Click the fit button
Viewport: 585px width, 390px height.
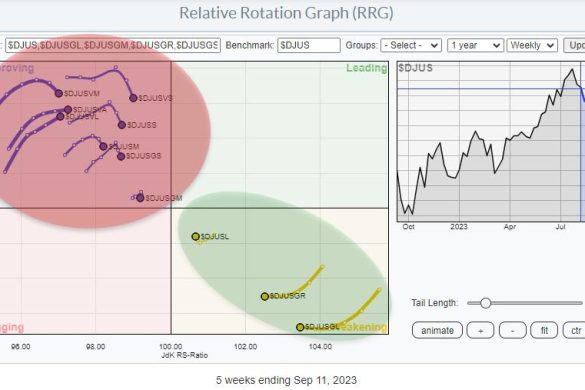(x=544, y=330)
